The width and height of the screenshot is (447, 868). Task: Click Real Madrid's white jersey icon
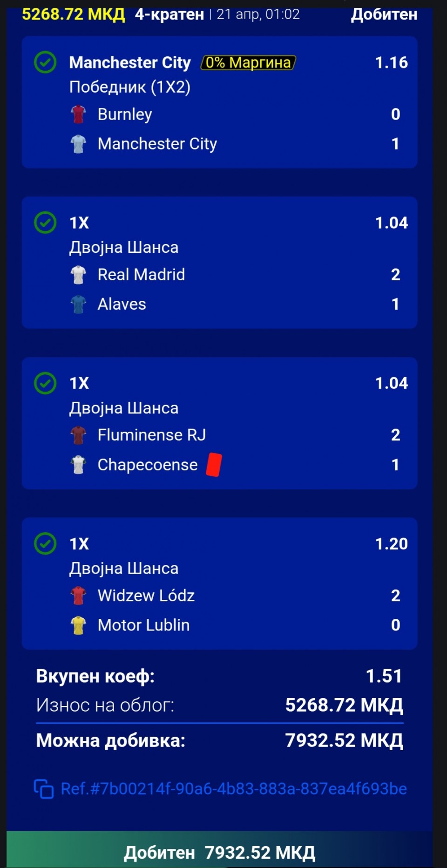coord(78,275)
